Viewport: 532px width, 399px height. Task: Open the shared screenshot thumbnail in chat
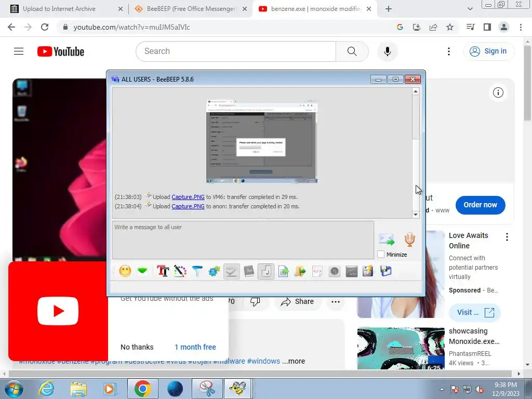[x=262, y=141]
